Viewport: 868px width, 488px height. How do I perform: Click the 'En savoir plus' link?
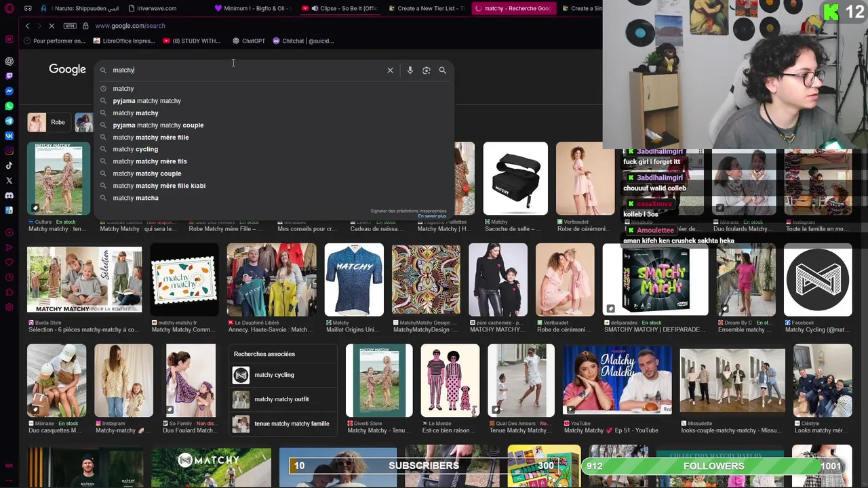[432, 216]
